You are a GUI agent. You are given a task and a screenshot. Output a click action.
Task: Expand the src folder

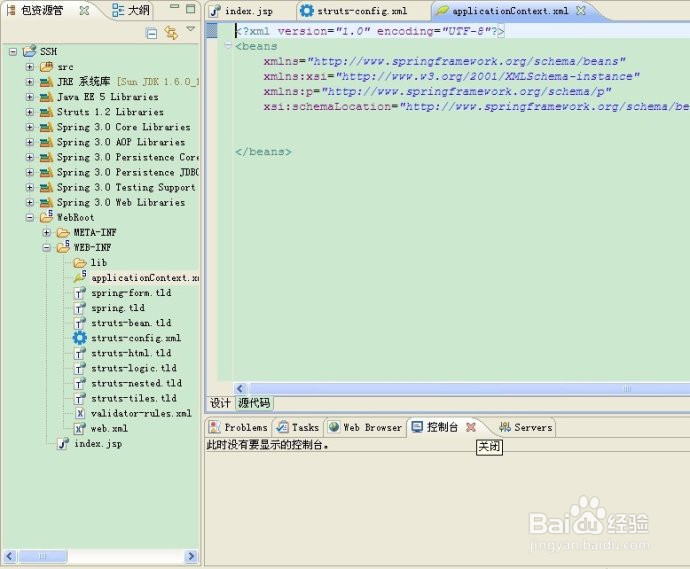click(29, 67)
